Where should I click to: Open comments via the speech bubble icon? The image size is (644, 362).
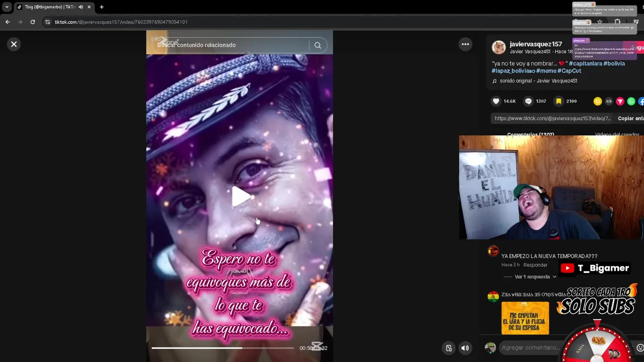[x=528, y=101]
